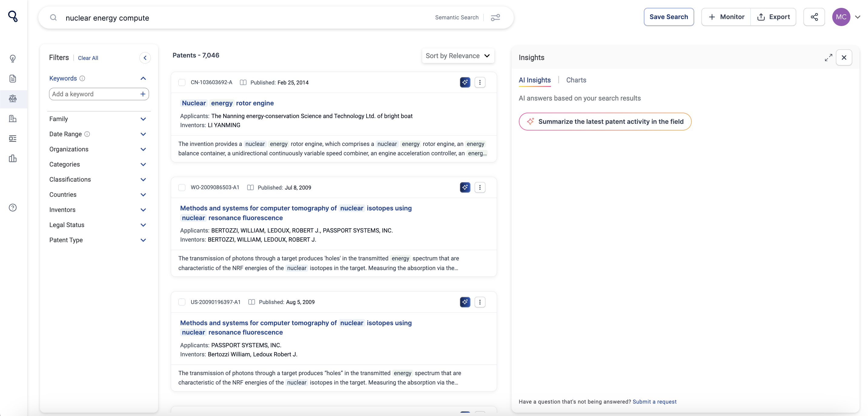Image resolution: width=868 pixels, height=416 pixels.
Task: Open the bar chart icon in sidebar
Action: pyautogui.click(x=13, y=159)
